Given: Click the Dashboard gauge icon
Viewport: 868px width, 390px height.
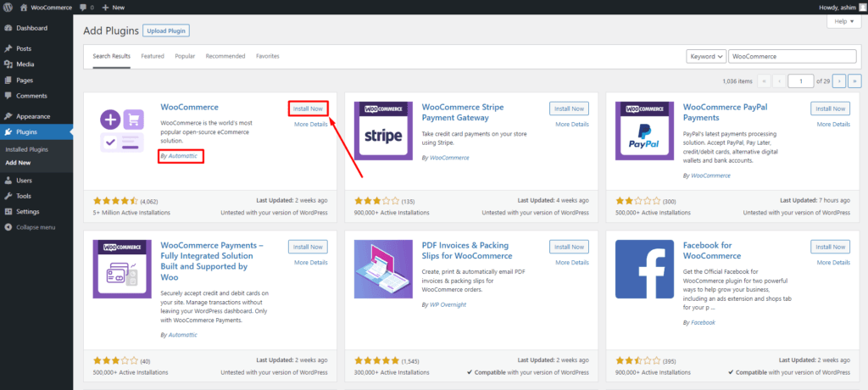Looking at the screenshot, I should tap(8, 28).
